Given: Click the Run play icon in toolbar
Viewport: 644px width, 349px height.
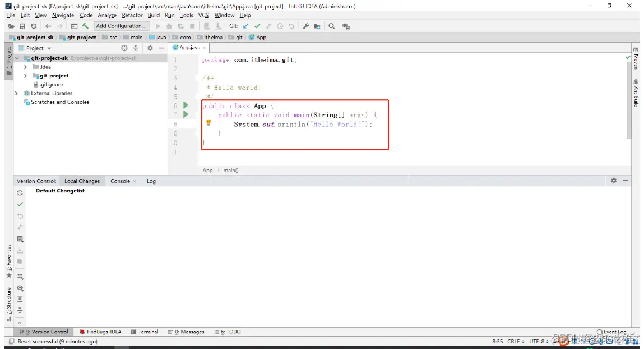Looking at the screenshot, I should [158, 26].
